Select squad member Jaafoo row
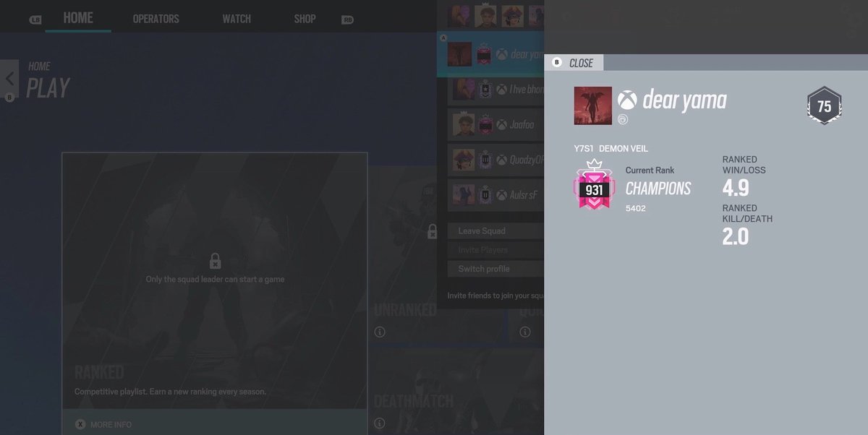 click(495, 124)
